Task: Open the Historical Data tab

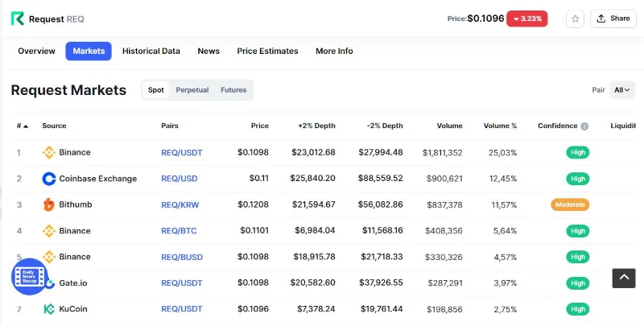Action: click(151, 52)
